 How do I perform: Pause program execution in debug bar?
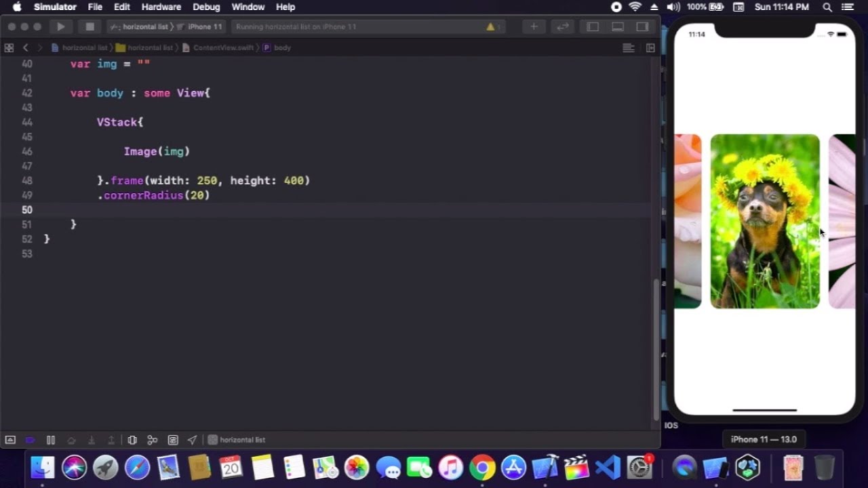click(50, 440)
